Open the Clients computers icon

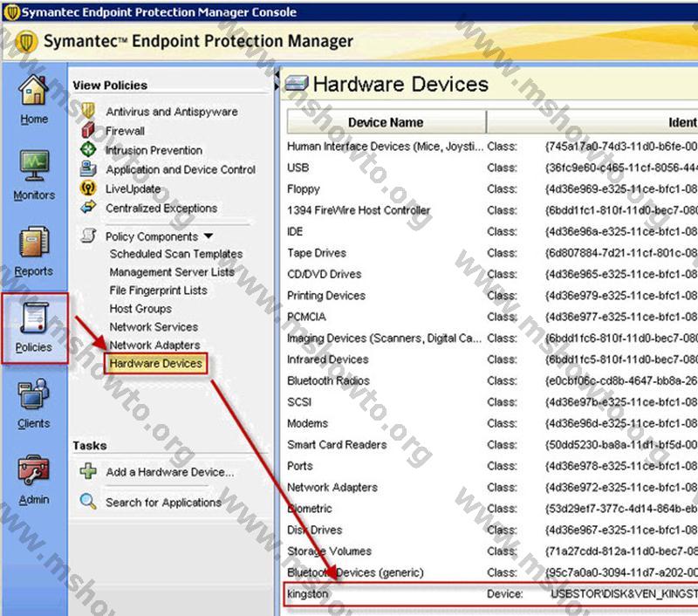click(x=34, y=394)
